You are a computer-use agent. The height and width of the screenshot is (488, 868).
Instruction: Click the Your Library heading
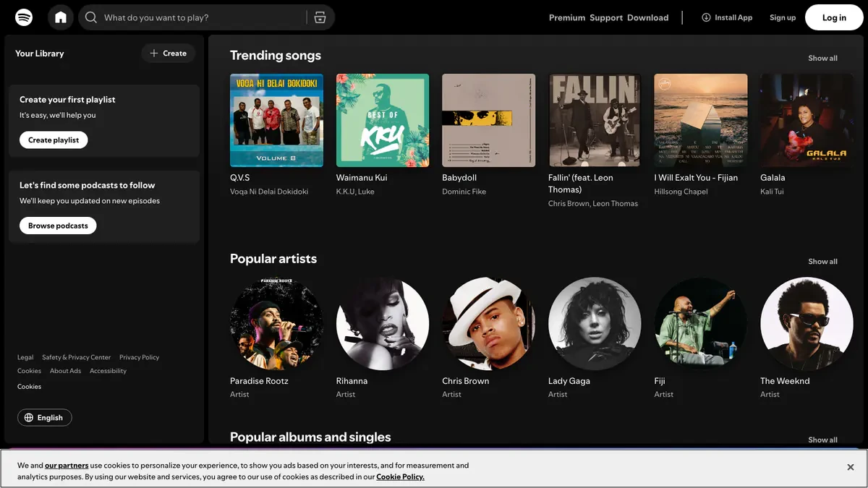[x=40, y=53]
